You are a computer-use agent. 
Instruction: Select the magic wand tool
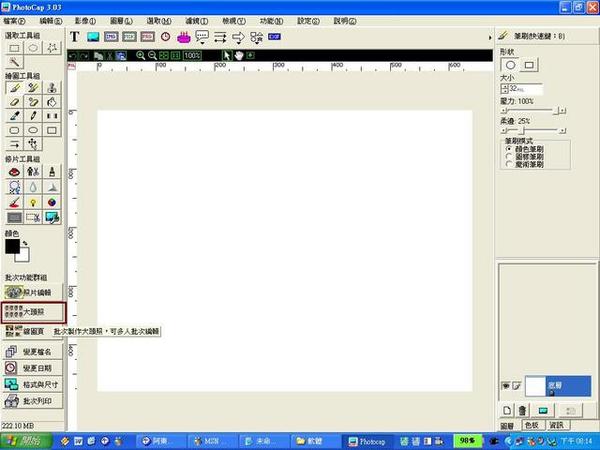pos(15,62)
